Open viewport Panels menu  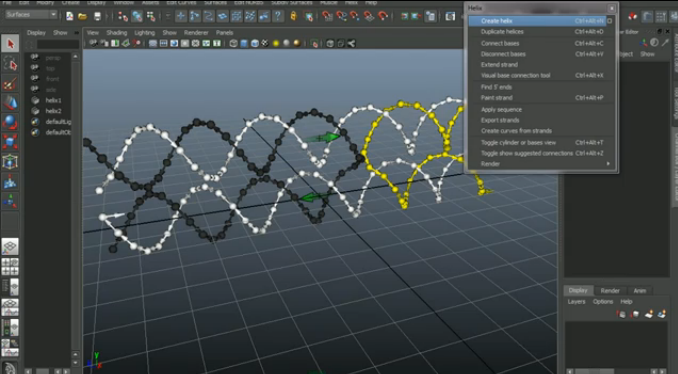224,33
